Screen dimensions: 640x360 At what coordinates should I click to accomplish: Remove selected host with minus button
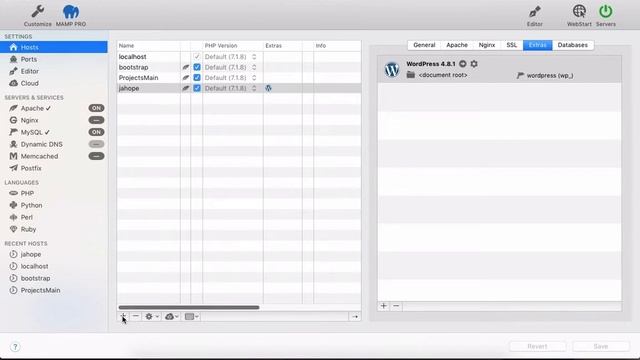[x=136, y=316]
